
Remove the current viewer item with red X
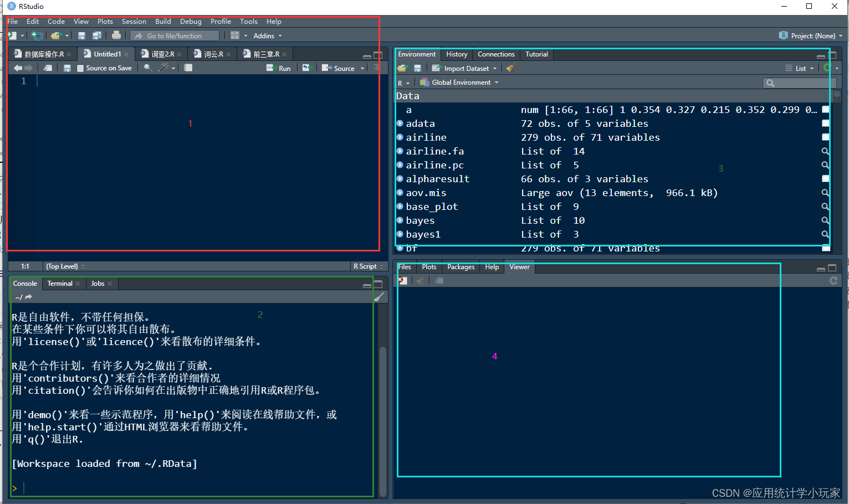pyautogui.click(x=403, y=281)
